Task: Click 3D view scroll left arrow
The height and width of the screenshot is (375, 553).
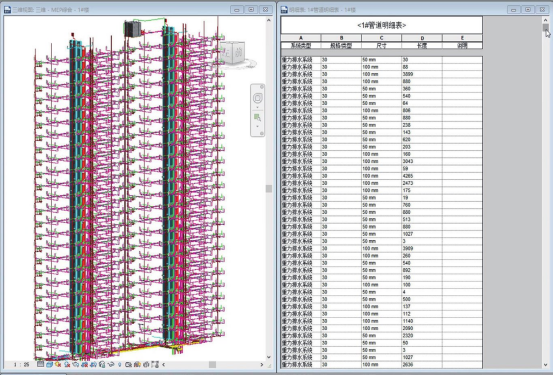Action: (163, 364)
